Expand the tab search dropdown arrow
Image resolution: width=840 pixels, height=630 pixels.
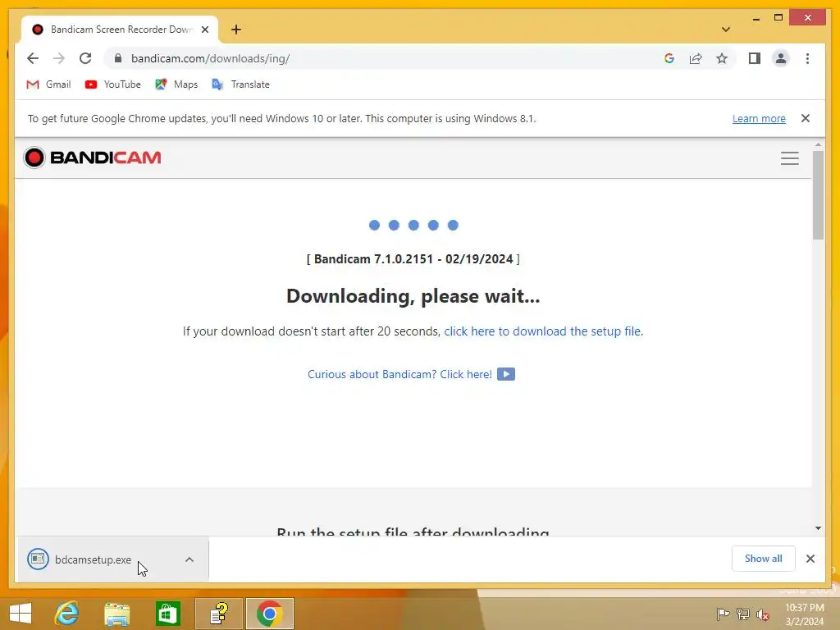point(726,30)
